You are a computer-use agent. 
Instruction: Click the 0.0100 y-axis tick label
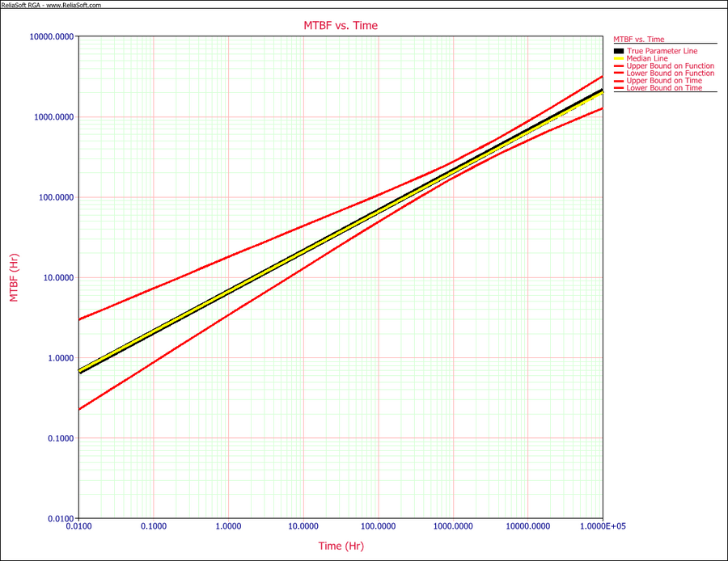click(58, 518)
